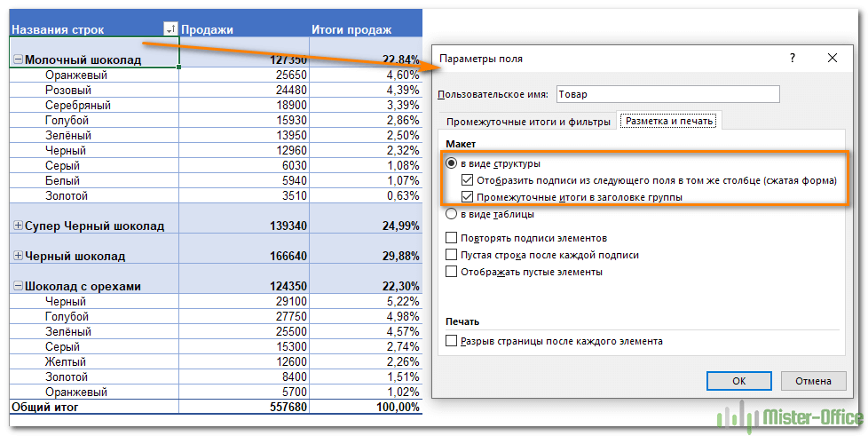The width and height of the screenshot is (868, 436).
Task: Collapse the Шоколад с орехами group
Action: [x=18, y=286]
